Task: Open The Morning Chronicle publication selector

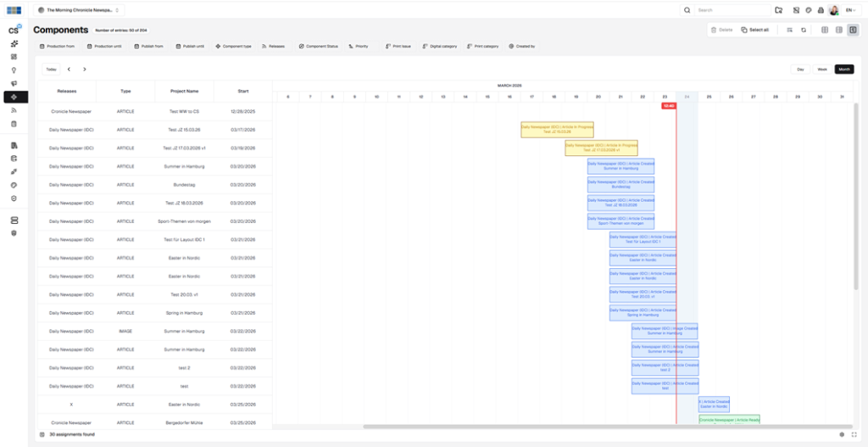Action: pyautogui.click(x=80, y=10)
